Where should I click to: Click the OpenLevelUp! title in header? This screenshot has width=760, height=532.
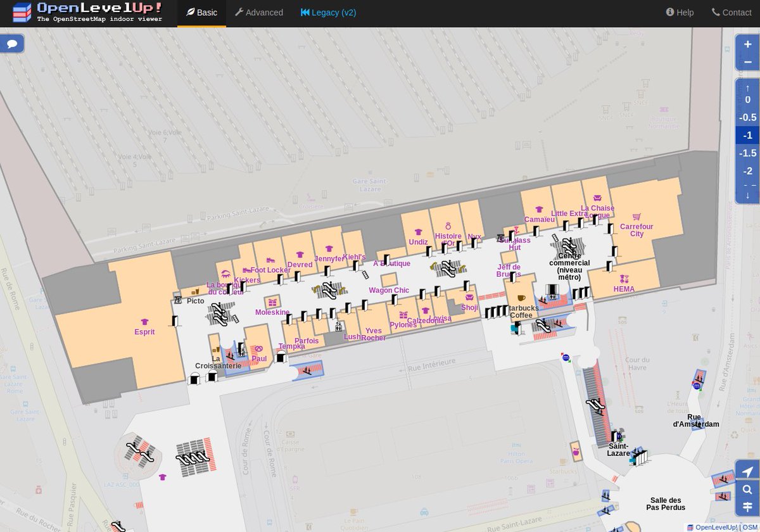99,8
